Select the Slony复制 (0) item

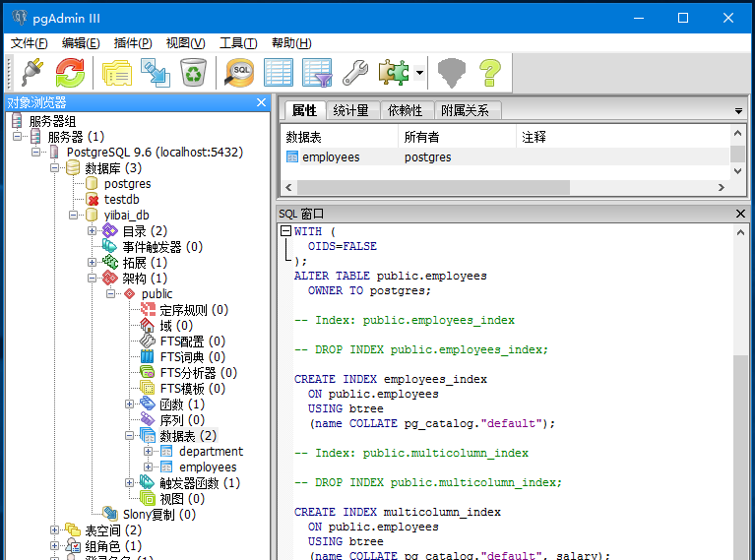coord(158,515)
